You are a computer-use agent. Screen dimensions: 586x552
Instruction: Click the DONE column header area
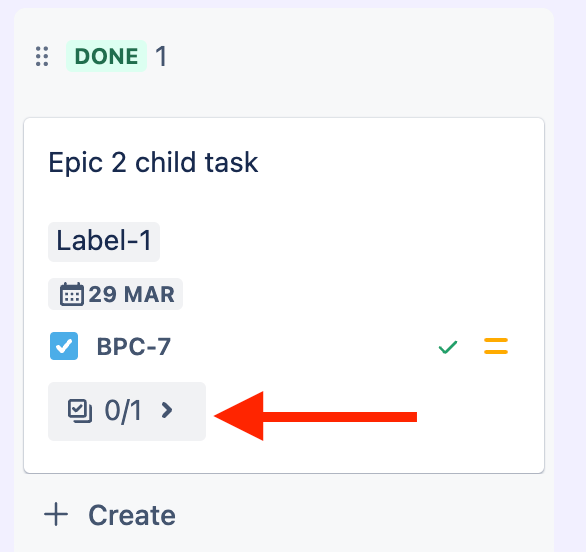pyautogui.click(x=284, y=56)
